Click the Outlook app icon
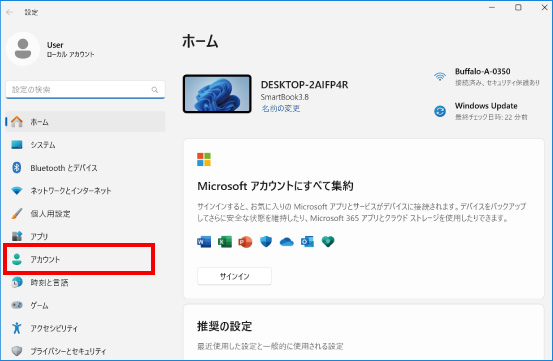 (x=307, y=242)
